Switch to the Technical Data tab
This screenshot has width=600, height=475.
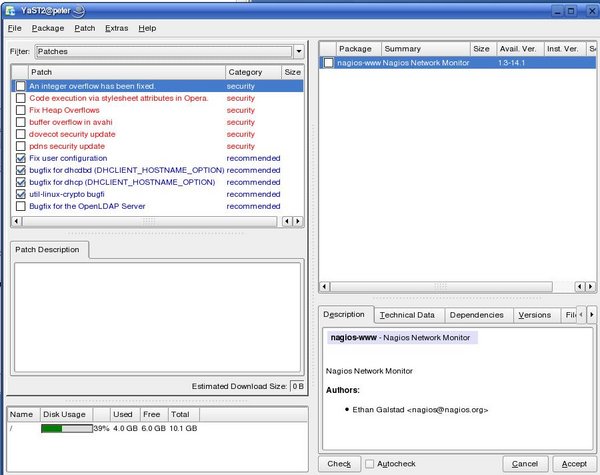pyautogui.click(x=406, y=315)
